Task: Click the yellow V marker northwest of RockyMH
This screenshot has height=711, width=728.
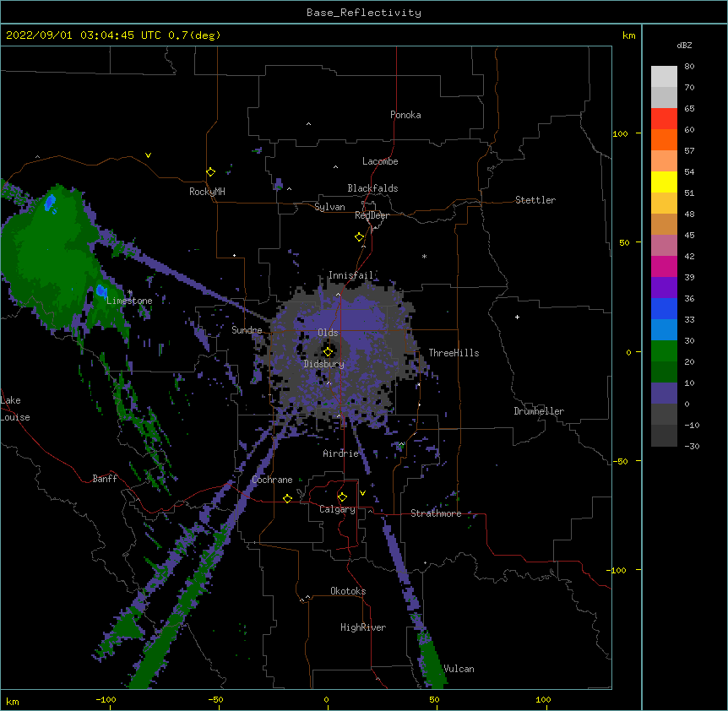Action: coord(148,155)
